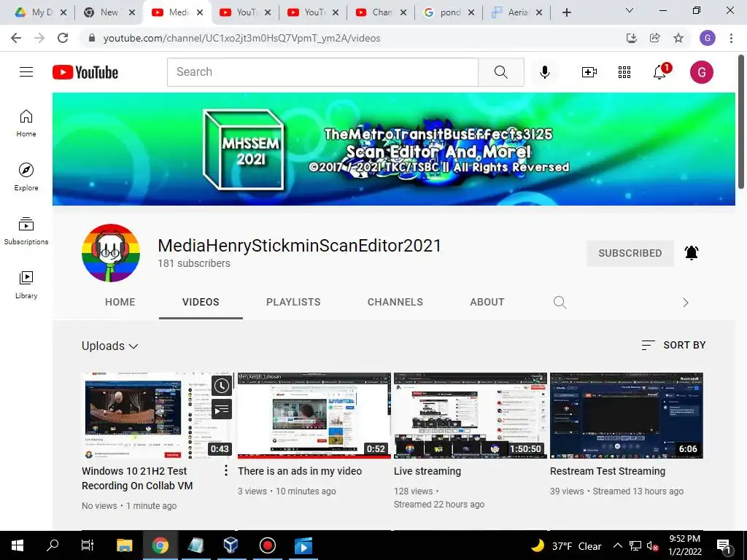Open the YouTube hamburger guide menu
This screenshot has width=747, height=560.
(26, 72)
